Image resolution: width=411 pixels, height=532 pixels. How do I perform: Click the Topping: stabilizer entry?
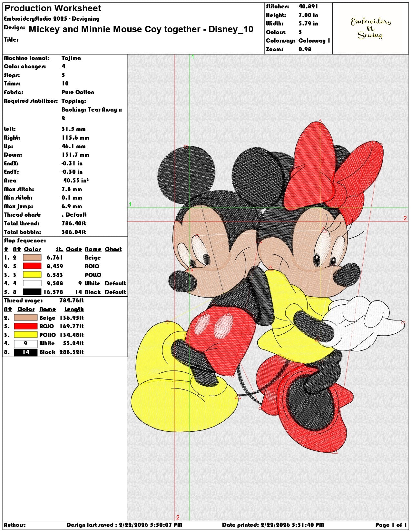(74, 101)
